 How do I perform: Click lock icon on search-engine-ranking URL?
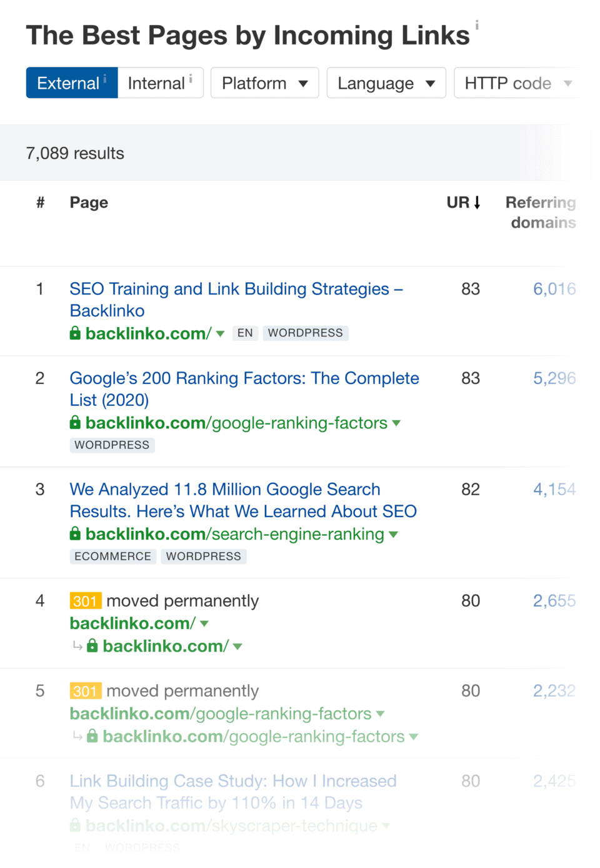(x=75, y=534)
